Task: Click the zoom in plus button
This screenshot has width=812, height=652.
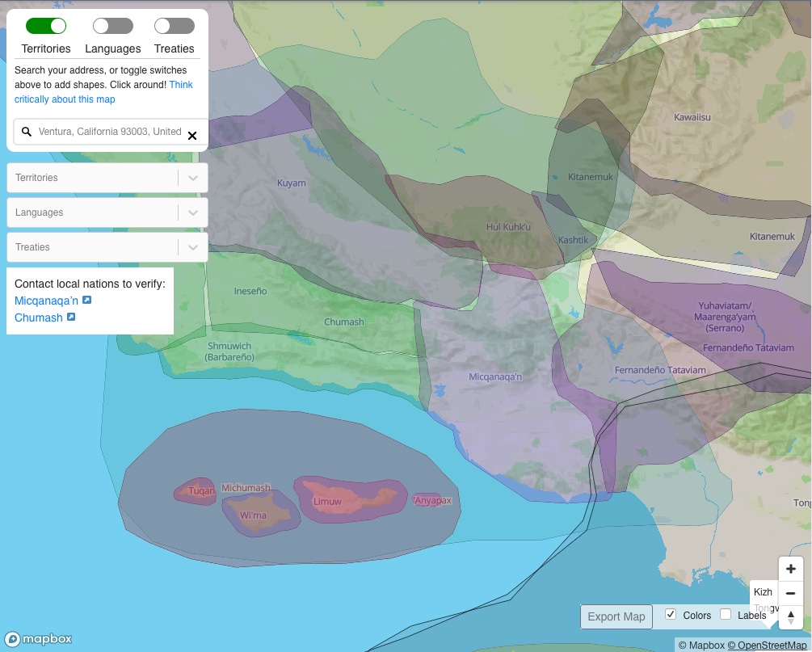Action: (x=790, y=569)
